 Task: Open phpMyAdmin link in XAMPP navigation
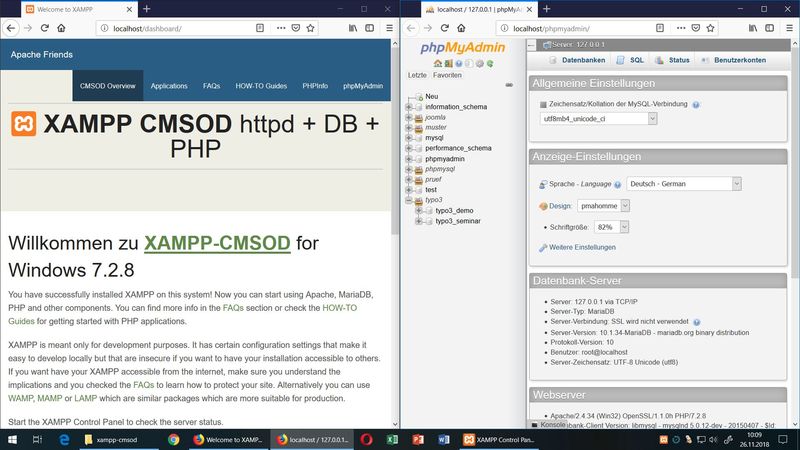point(363,86)
